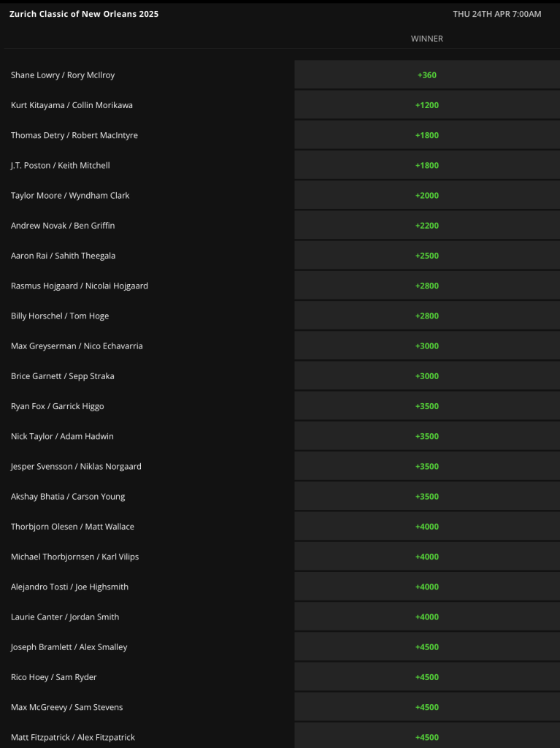This screenshot has width=560, height=748.
Task: Pick Kurt Kitayama / Collin Morikawa +1200 odds
Action: 427,105
